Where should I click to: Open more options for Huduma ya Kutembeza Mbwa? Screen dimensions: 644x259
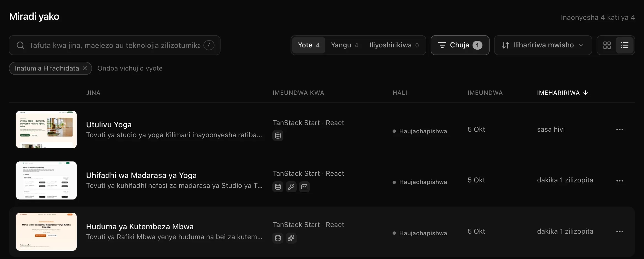click(620, 231)
